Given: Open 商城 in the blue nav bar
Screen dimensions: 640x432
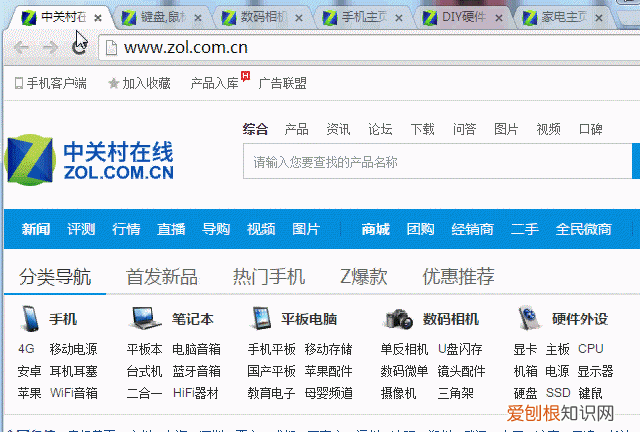Looking at the screenshot, I should pos(376,229).
